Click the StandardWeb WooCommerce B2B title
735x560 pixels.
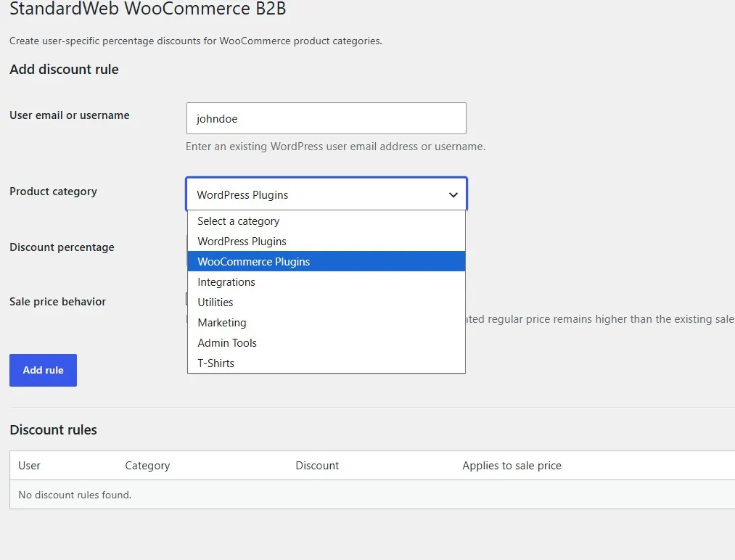point(148,9)
